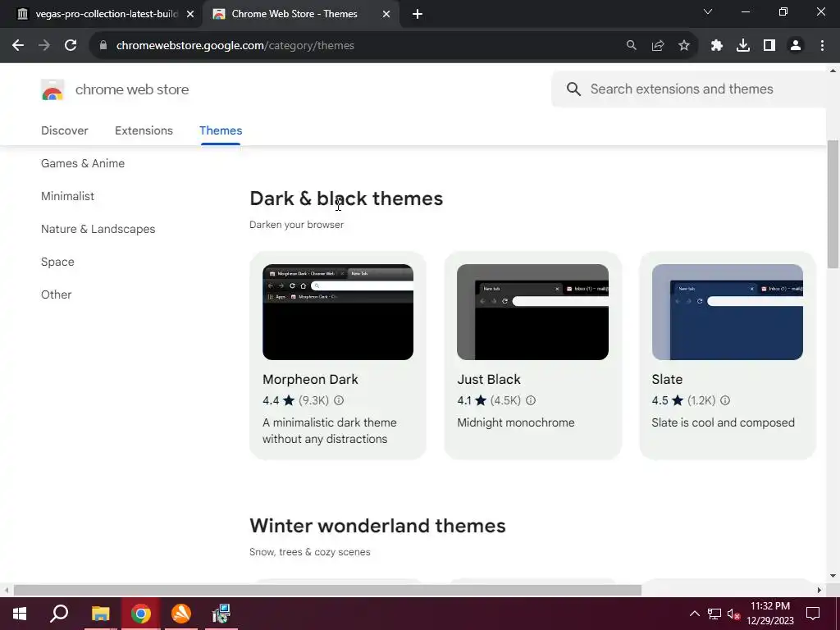The image size is (840, 630).
Task: Choose the Games & Anime category
Action: (x=83, y=163)
